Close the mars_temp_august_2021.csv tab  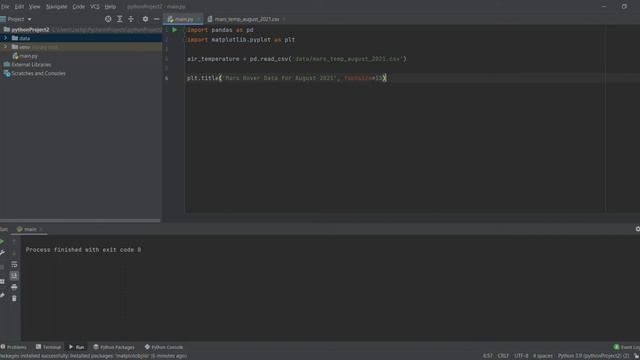point(284,19)
